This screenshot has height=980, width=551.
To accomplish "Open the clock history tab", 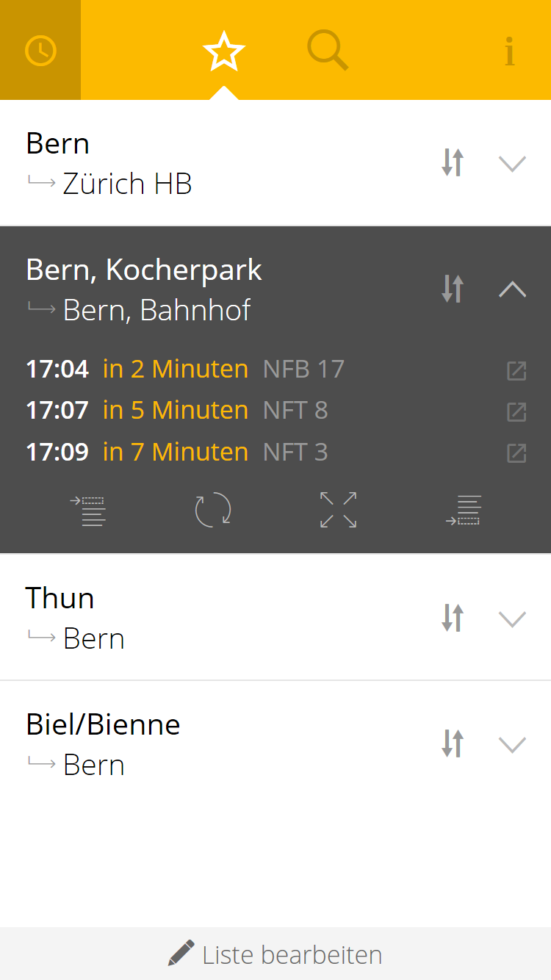I will 40,51.
